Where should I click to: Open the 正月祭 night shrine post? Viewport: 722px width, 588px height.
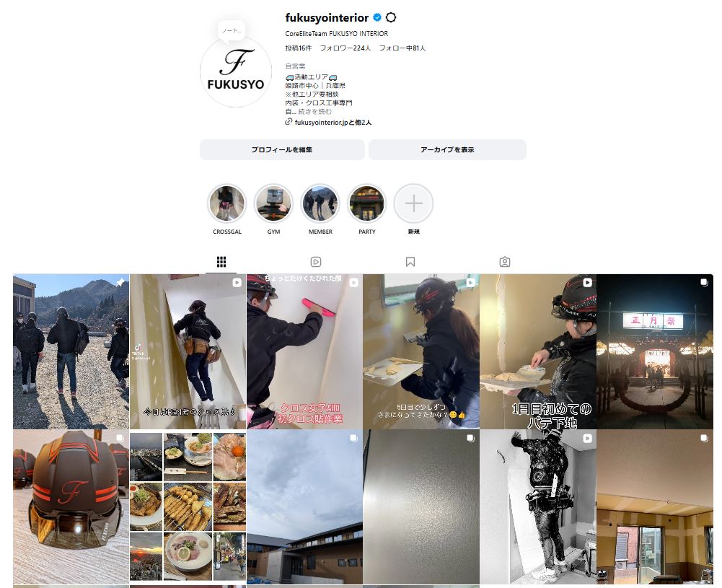655,352
